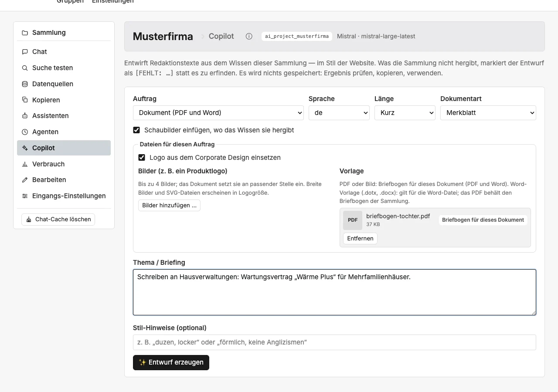Click the ai_project_musterfirma tag
This screenshot has height=392, width=558.
(x=297, y=37)
